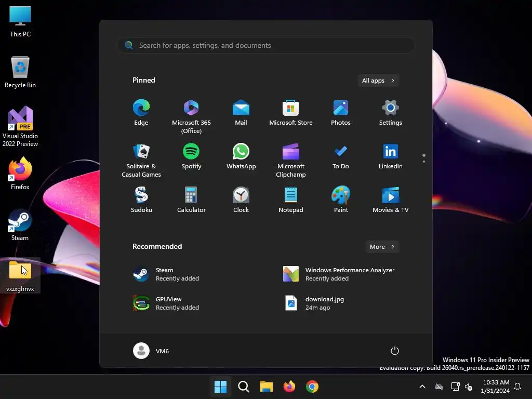Open Paint
The width and height of the screenshot is (532, 399).
341,200
